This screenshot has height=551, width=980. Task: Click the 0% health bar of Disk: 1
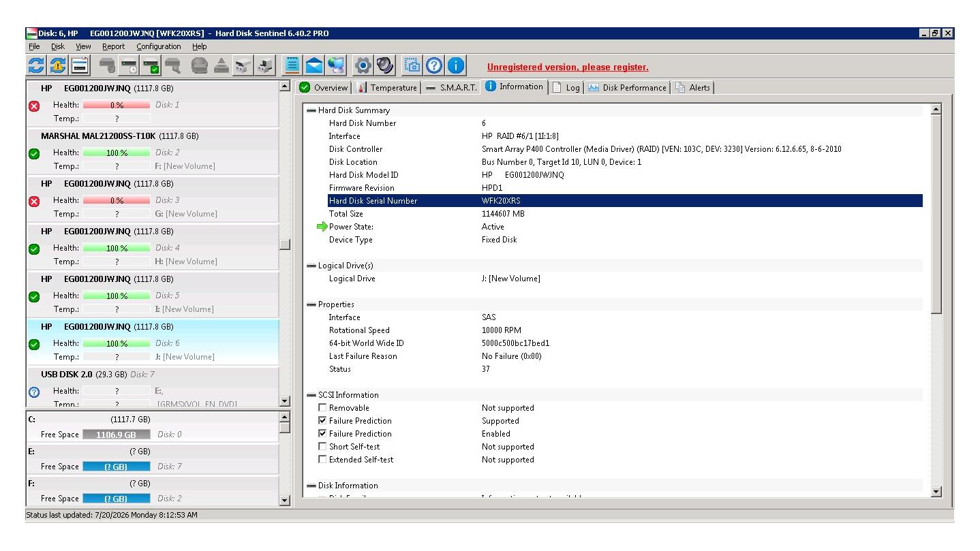pyautogui.click(x=117, y=105)
